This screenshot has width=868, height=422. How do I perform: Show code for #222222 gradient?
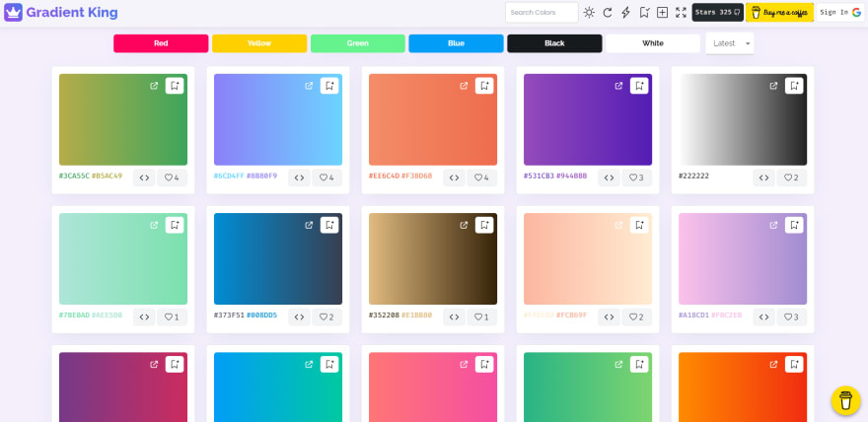pyautogui.click(x=763, y=177)
